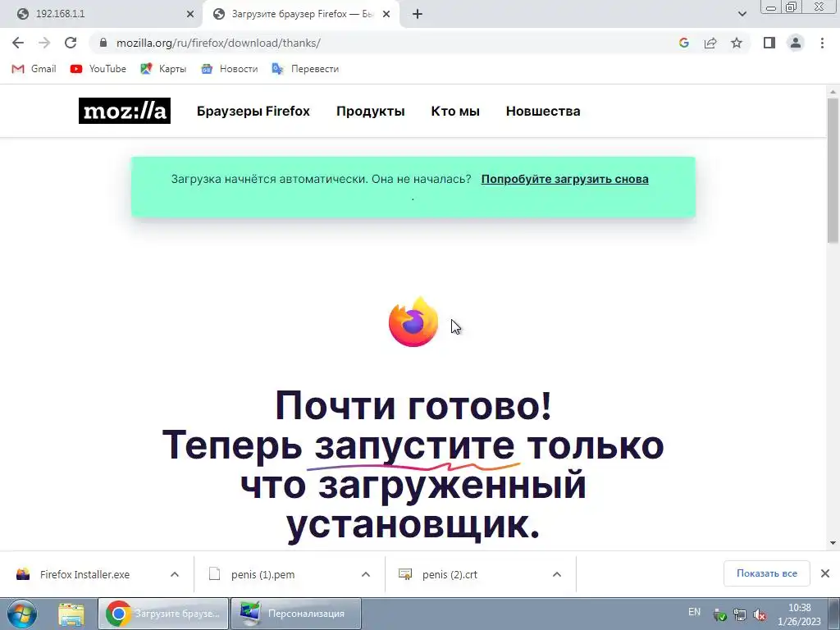
Task: Click the Firefox logo on the page
Action: [413, 322]
